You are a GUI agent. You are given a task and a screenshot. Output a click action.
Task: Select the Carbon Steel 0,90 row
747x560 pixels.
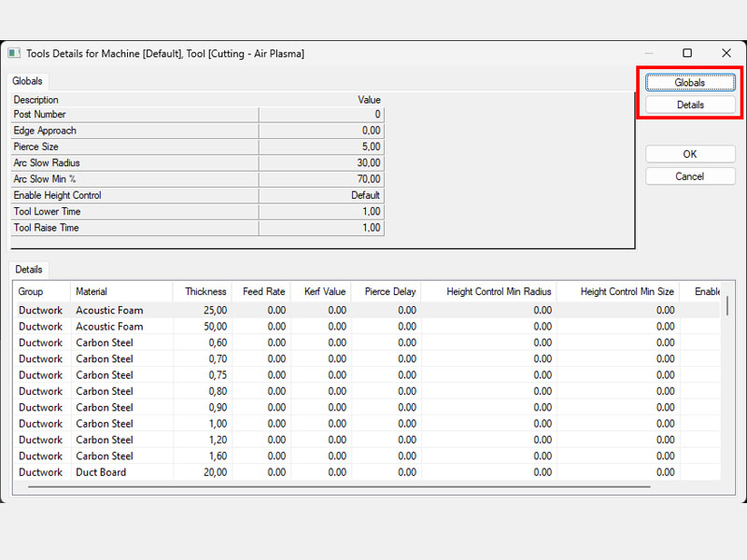click(x=368, y=408)
